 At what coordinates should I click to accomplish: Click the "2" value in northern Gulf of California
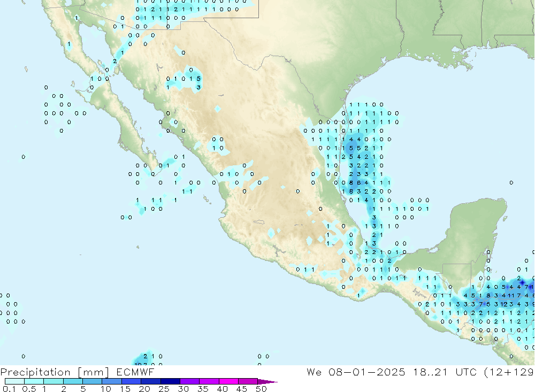coord(114,62)
